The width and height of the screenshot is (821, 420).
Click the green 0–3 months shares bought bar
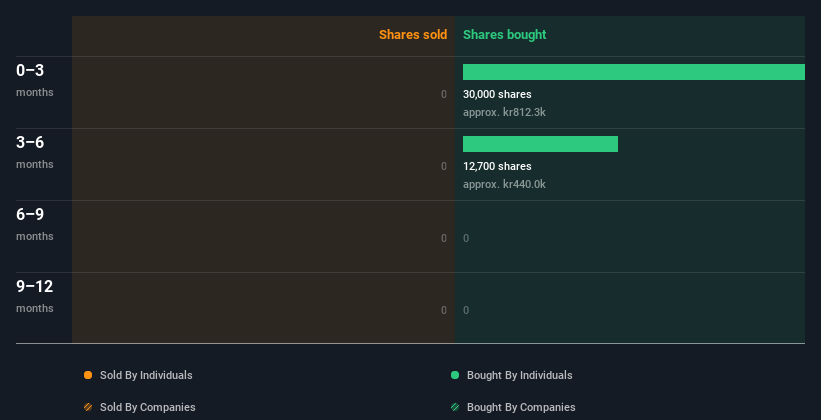point(633,72)
